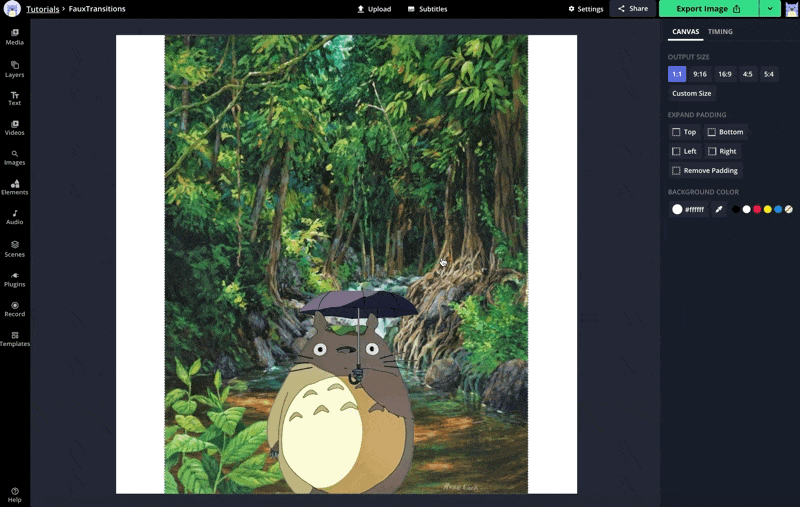The image size is (800, 507).
Task: Open the Elements panel
Action: tap(15, 187)
